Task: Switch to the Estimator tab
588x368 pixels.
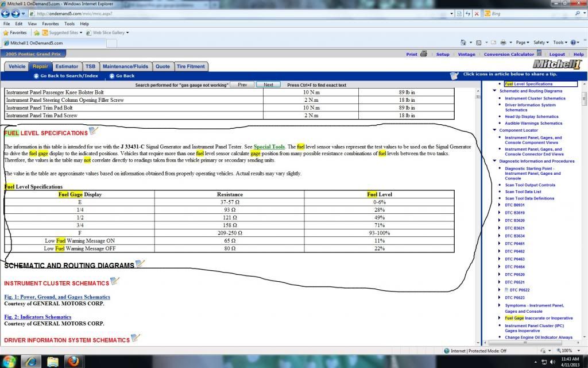Action: tap(67, 67)
